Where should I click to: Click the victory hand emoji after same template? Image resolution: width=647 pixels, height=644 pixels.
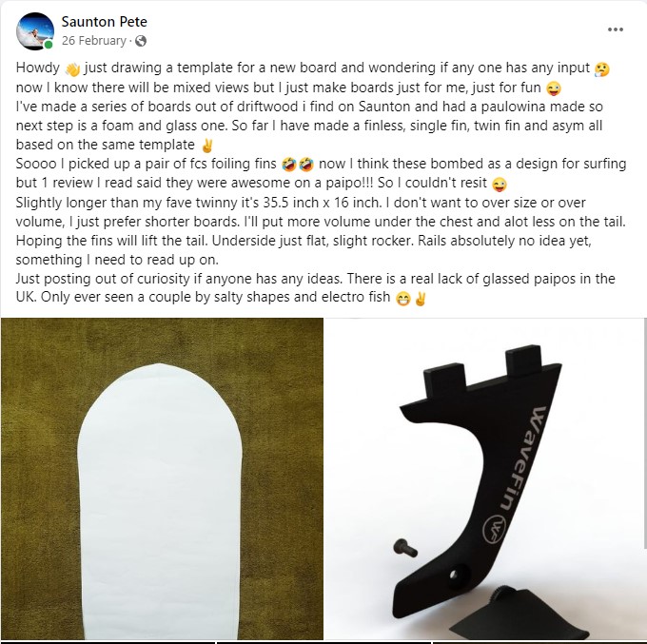pyautogui.click(x=206, y=146)
